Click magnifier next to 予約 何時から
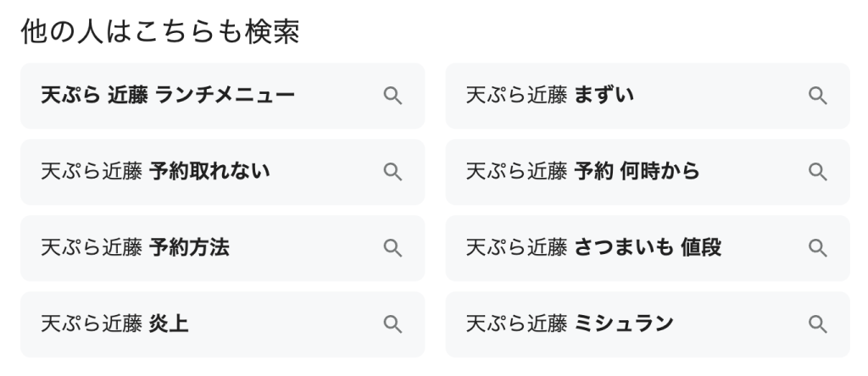Image resolution: width=868 pixels, height=376 pixels. coord(817,172)
